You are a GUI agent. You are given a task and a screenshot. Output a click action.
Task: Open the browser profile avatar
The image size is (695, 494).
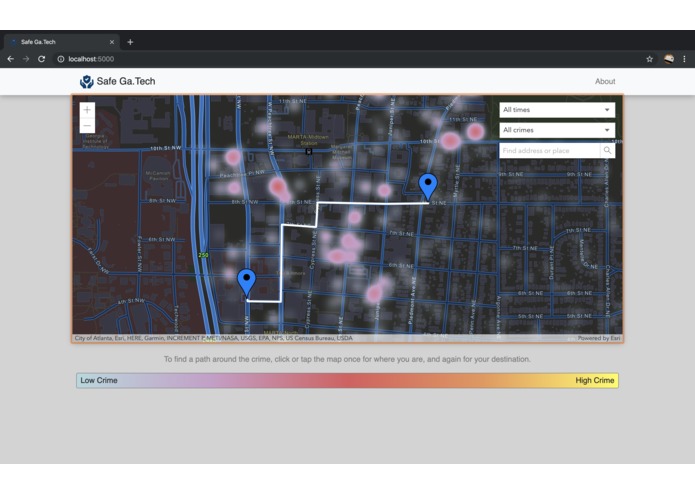[x=669, y=59]
